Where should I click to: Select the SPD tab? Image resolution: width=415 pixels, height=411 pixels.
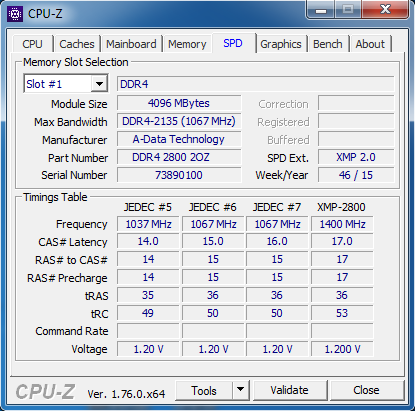click(233, 43)
